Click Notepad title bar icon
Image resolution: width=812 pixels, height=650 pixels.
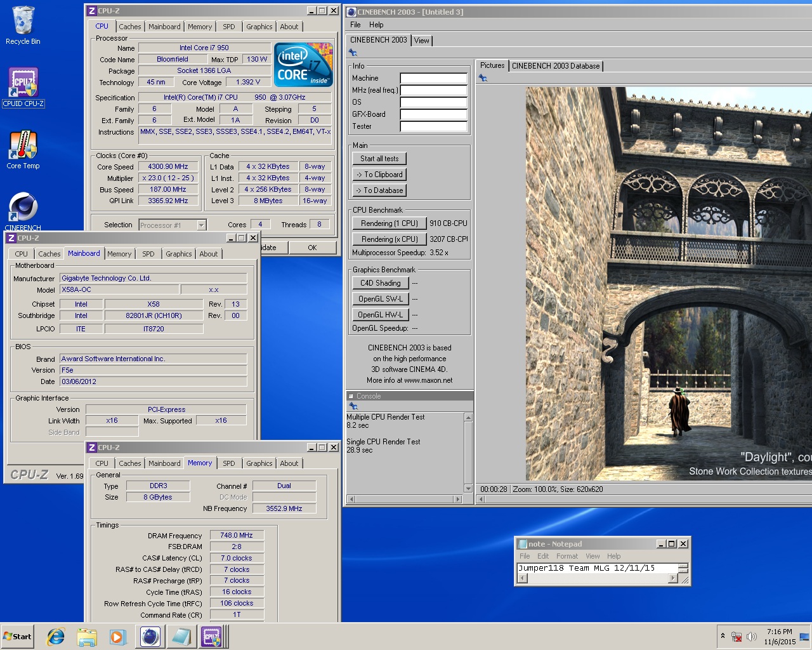click(x=523, y=544)
